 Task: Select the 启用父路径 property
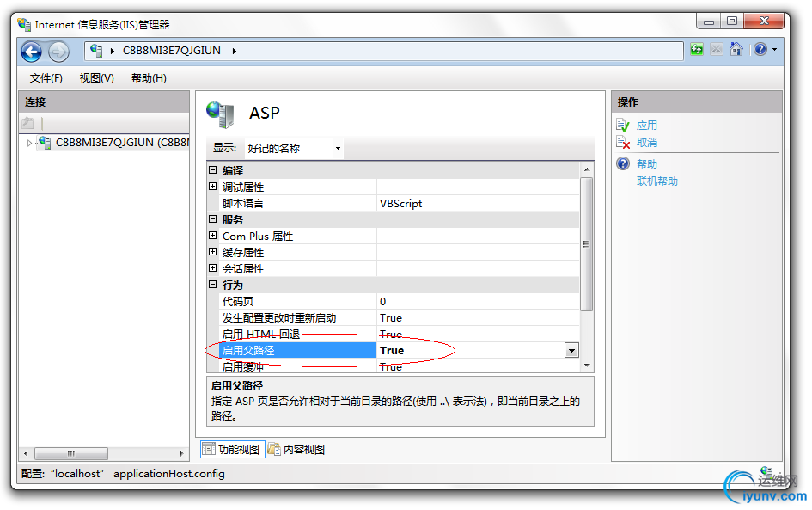coord(299,351)
